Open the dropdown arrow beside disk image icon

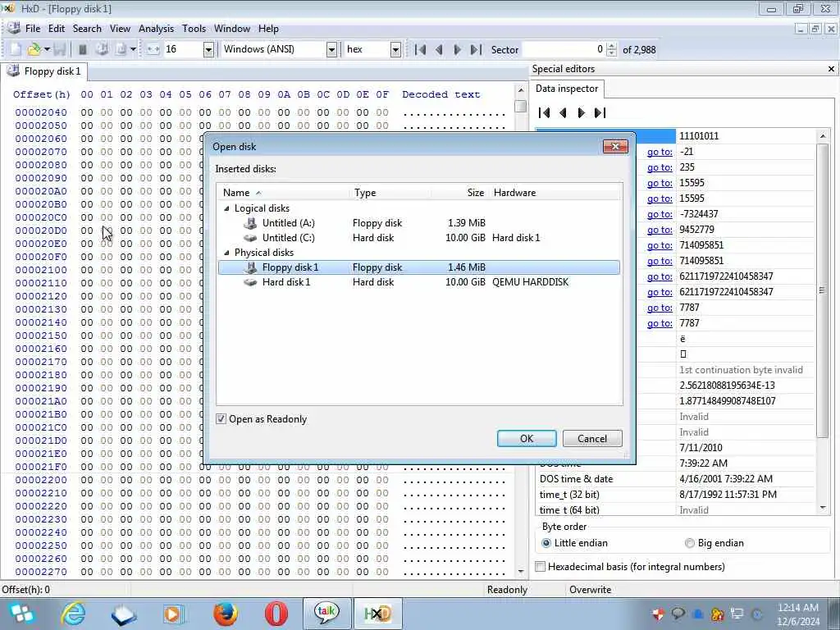click(133, 49)
